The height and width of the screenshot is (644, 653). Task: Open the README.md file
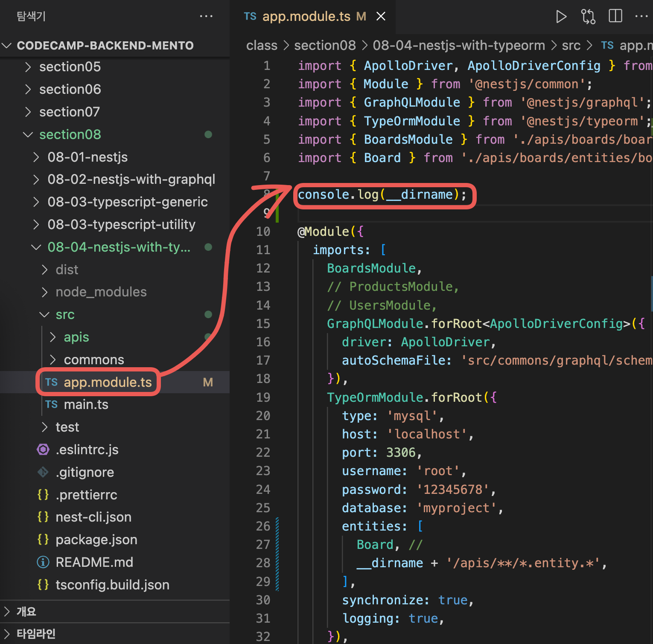[x=115, y=562]
